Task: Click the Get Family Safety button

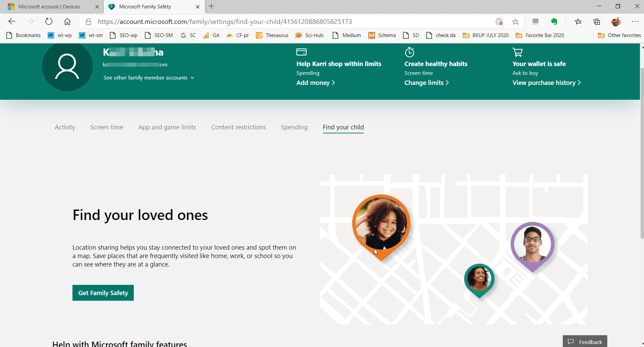Action: point(103,293)
